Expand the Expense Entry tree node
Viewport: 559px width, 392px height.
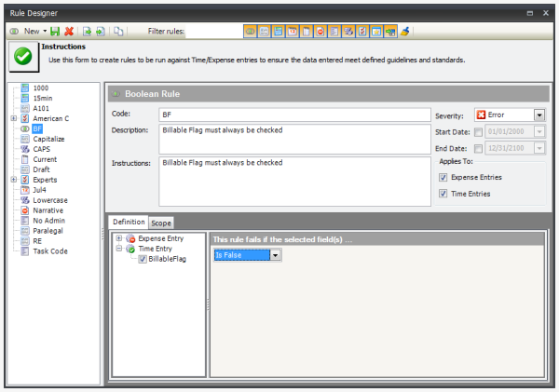(119, 238)
